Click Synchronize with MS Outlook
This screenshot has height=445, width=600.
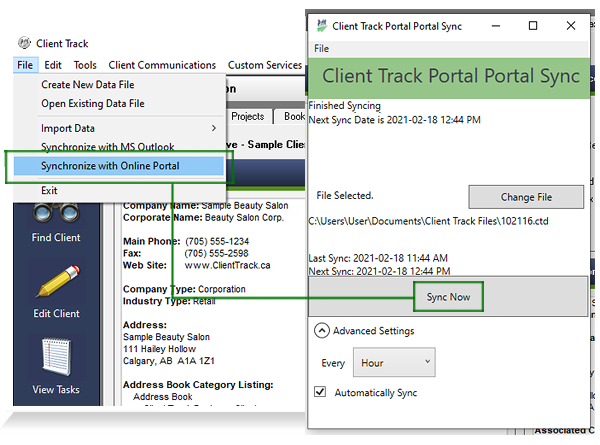(107, 147)
